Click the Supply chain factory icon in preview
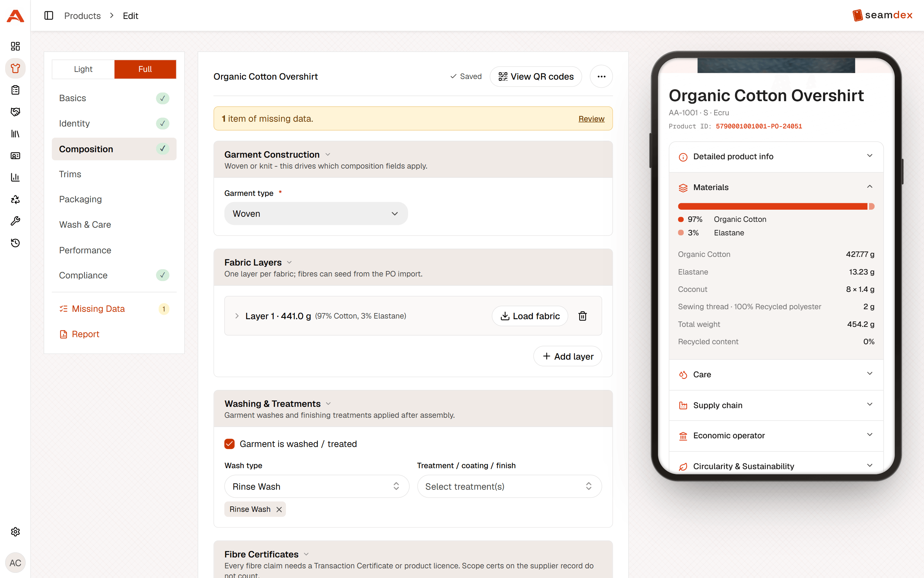Screen dimensions: 924x578 683,406
